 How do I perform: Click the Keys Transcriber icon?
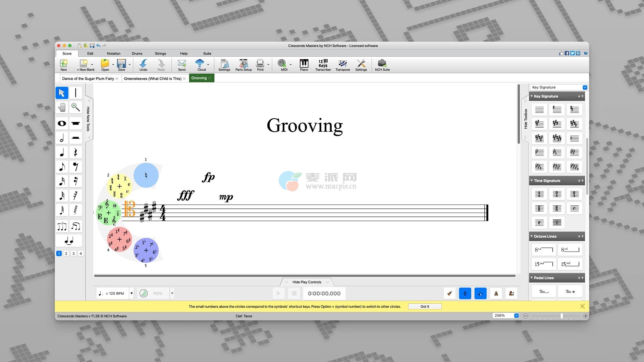coord(323,65)
